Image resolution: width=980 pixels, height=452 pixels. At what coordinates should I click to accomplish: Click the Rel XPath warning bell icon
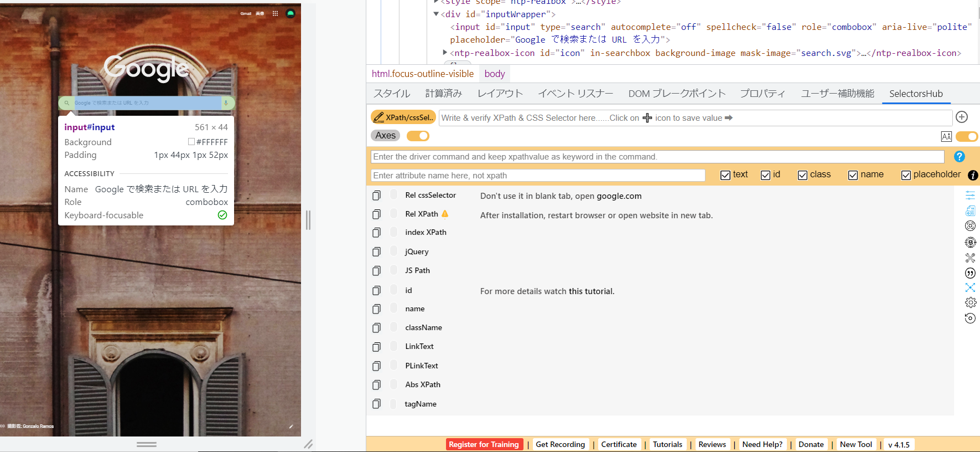click(x=445, y=214)
